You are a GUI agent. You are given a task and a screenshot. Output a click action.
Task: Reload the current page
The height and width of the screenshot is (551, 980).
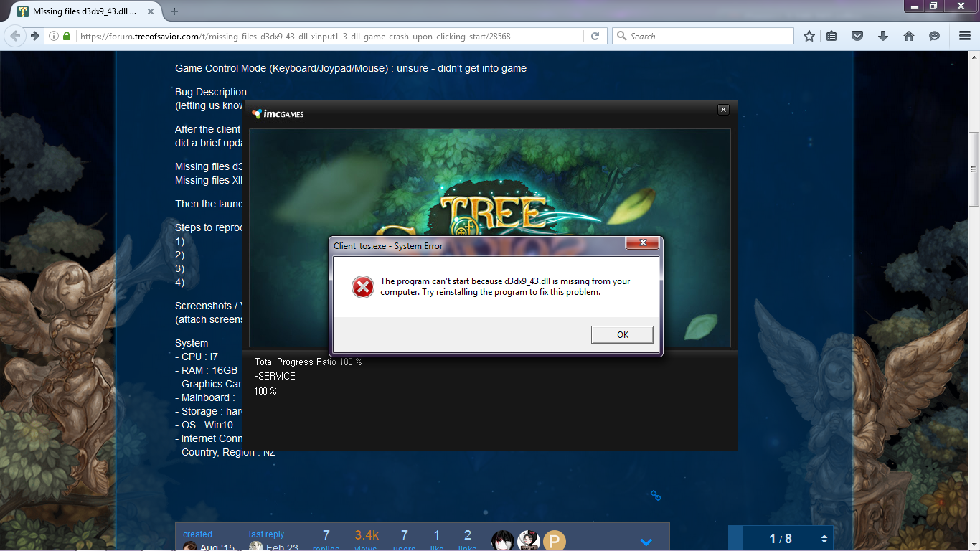pyautogui.click(x=595, y=36)
